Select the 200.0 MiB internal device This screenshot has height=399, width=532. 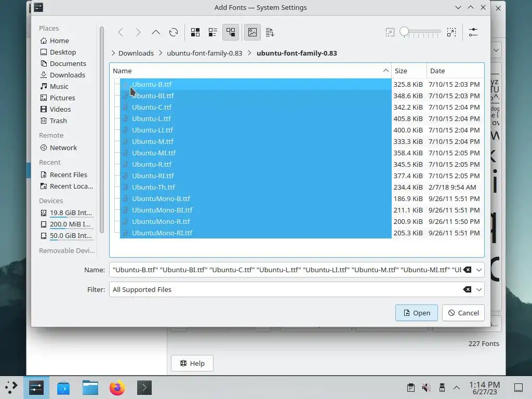pyautogui.click(x=66, y=224)
